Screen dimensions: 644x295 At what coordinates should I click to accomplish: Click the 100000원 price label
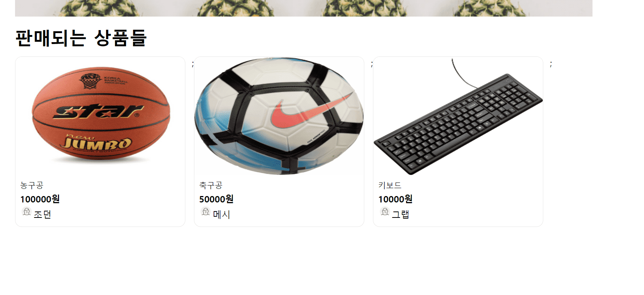(x=40, y=199)
